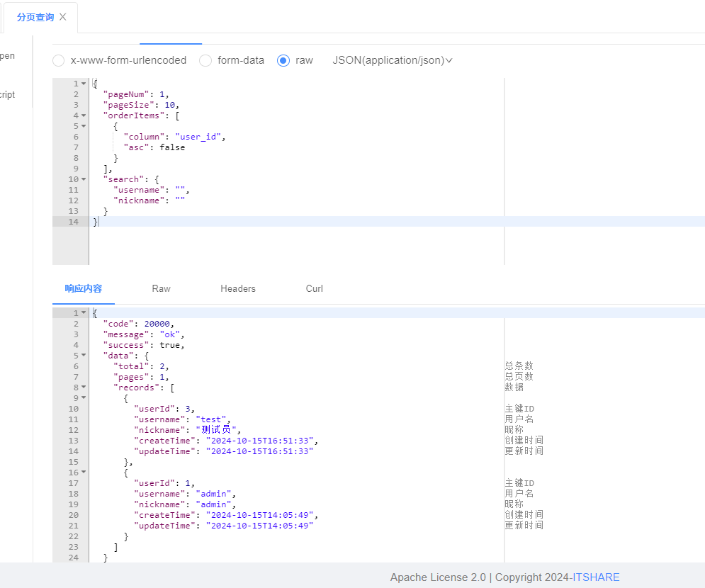Fold the records array in response

click(84, 388)
